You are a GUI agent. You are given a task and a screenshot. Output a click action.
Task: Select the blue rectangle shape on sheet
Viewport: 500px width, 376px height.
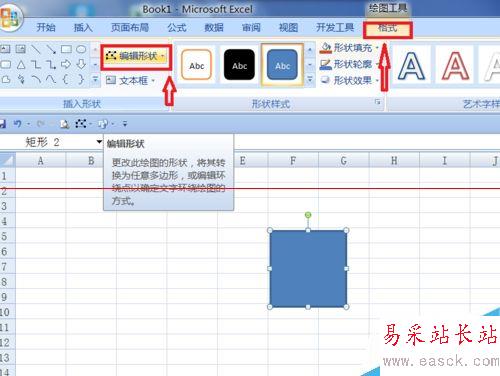(308, 269)
